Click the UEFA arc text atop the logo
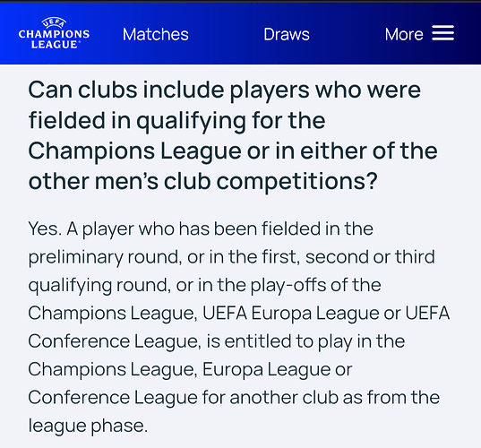This screenshot has height=448, width=481. pos(54,22)
